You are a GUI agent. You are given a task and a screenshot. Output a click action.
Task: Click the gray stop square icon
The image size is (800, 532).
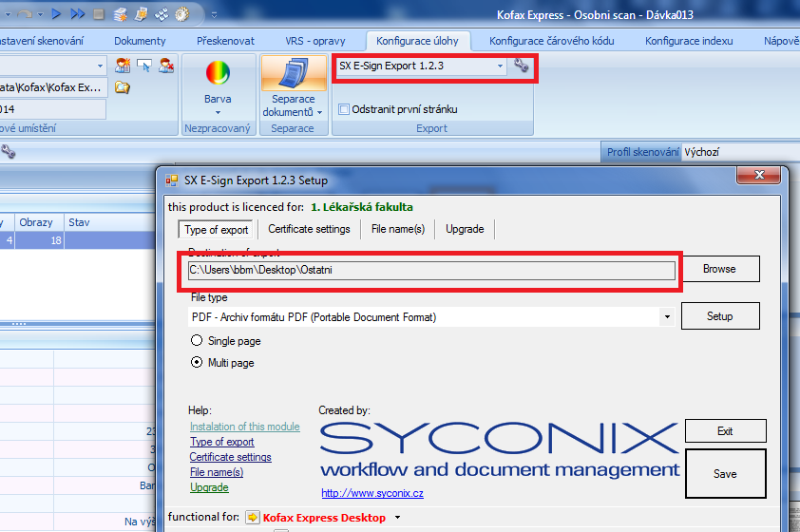click(x=99, y=14)
